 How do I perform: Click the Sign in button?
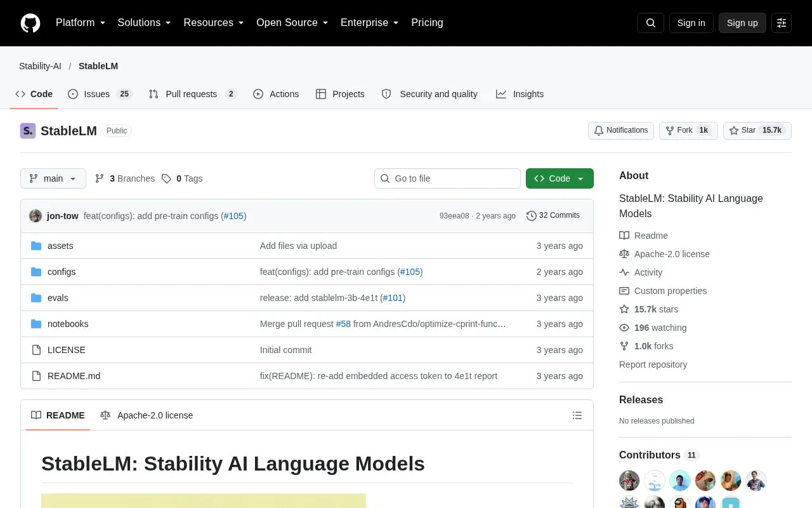(691, 23)
